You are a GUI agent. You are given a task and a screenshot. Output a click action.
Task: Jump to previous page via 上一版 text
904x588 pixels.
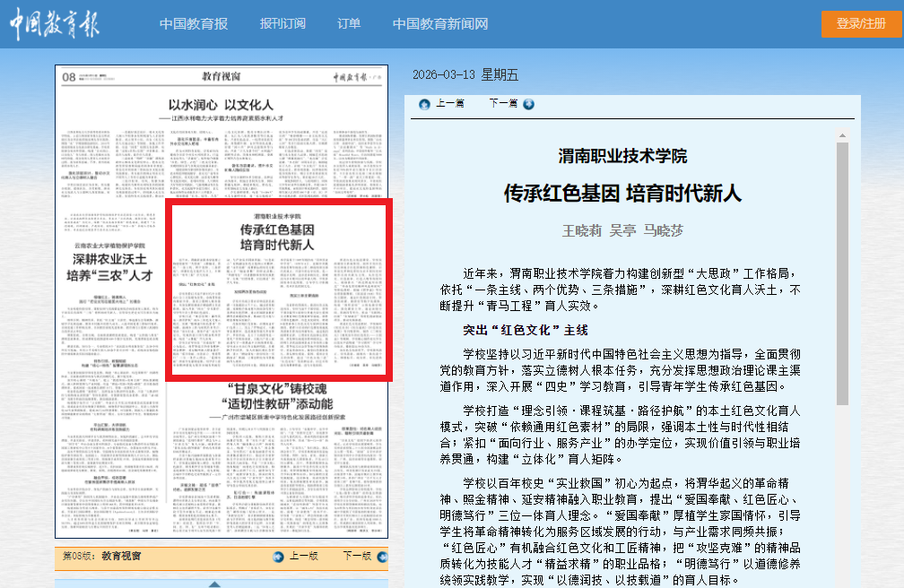(x=303, y=557)
